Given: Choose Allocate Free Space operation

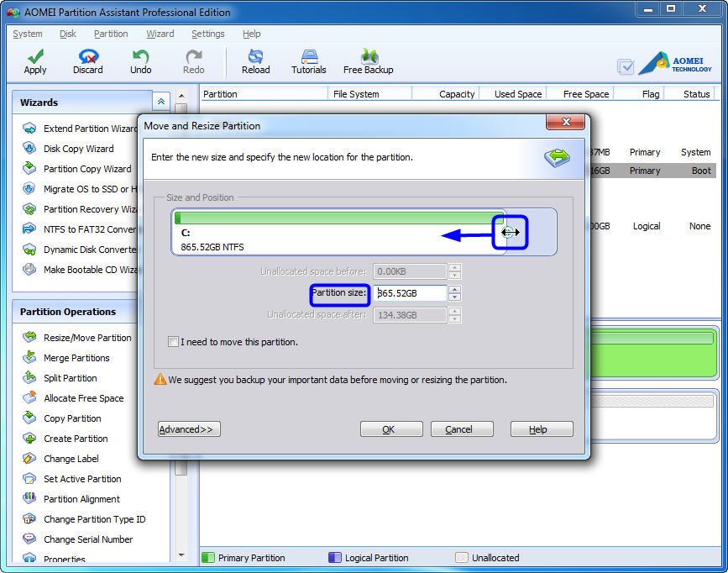Looking at the screenshot, I should (x=73, y=398).
